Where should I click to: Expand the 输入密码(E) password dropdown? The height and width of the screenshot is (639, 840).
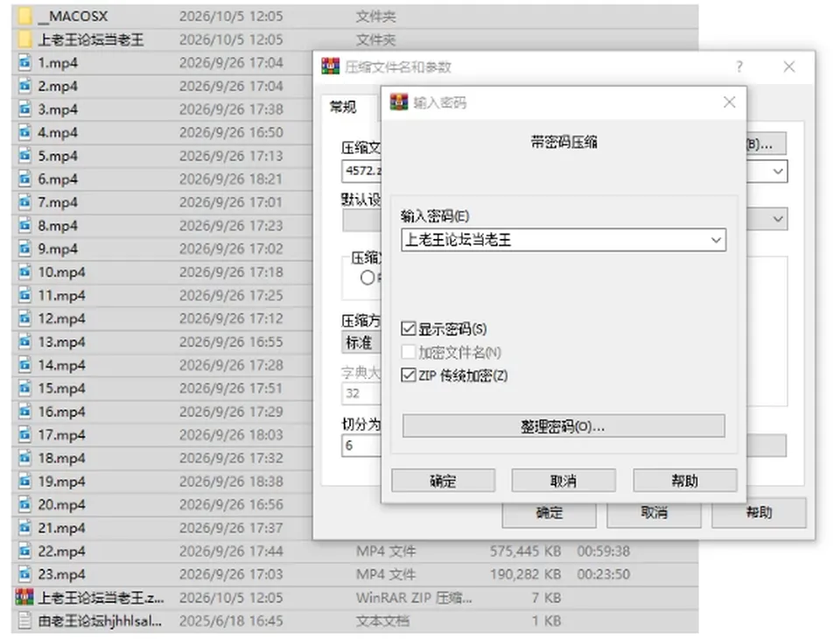717,240
